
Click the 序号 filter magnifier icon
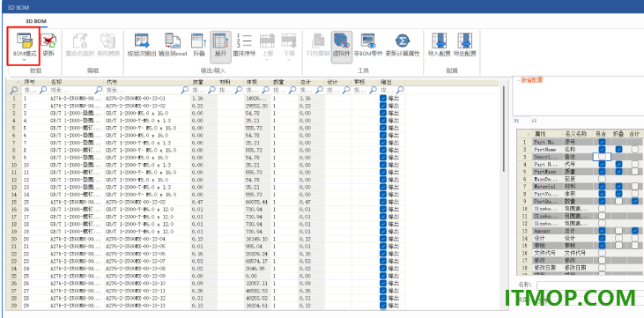coord(43,90)
